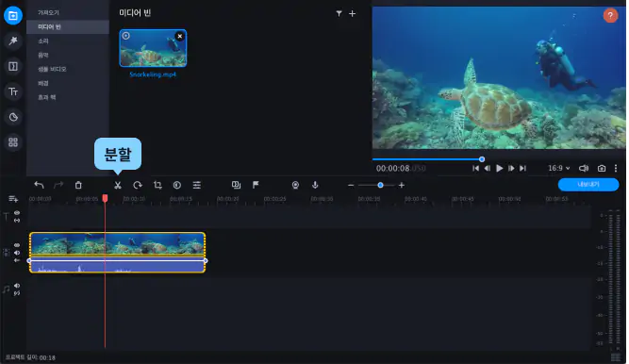Select the Snorkeling.mp4 thumbnail in media bin

(x=153, y=48)
